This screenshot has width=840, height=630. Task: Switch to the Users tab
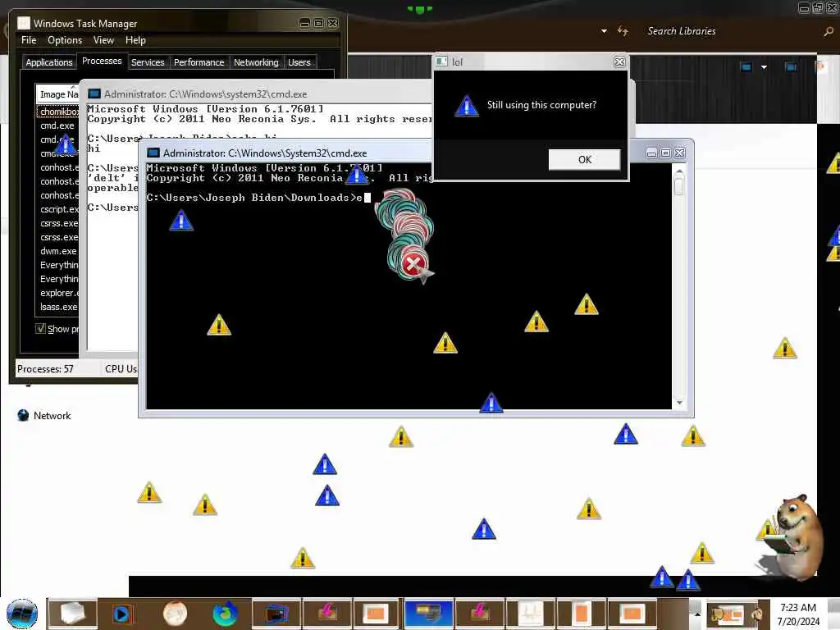coord(299,62)
